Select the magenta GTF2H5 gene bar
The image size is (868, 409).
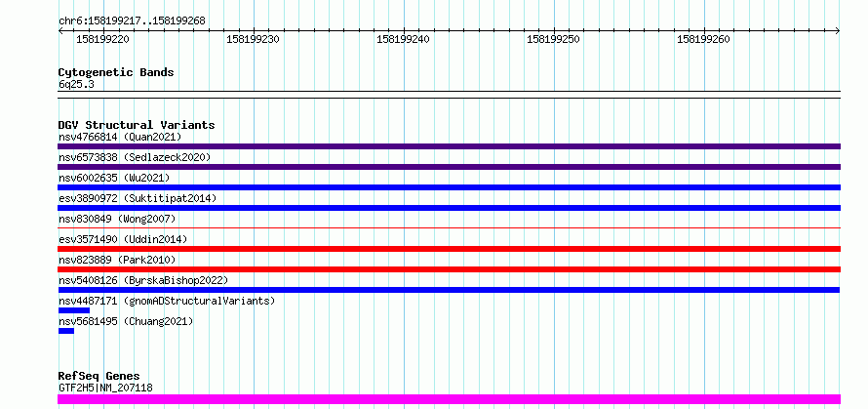449,399
